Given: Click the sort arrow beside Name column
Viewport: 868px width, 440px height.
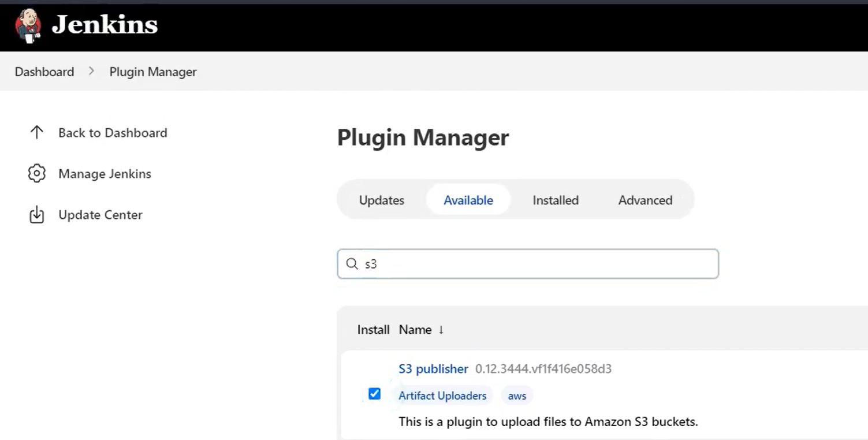Looking at the screenshot, I should tap(441, 330).
